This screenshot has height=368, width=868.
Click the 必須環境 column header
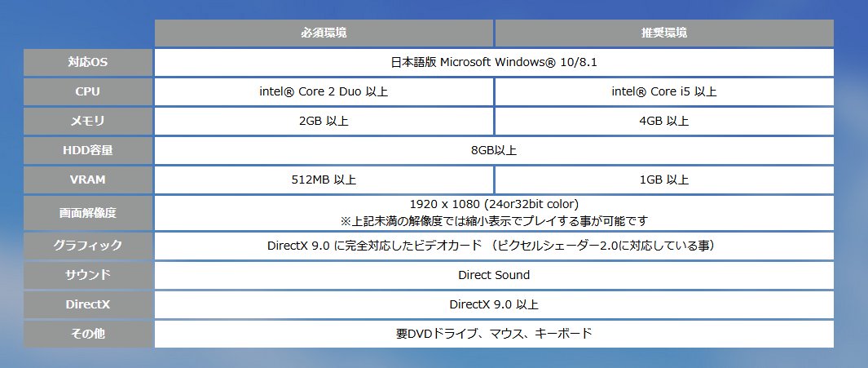tap(324, 33)
